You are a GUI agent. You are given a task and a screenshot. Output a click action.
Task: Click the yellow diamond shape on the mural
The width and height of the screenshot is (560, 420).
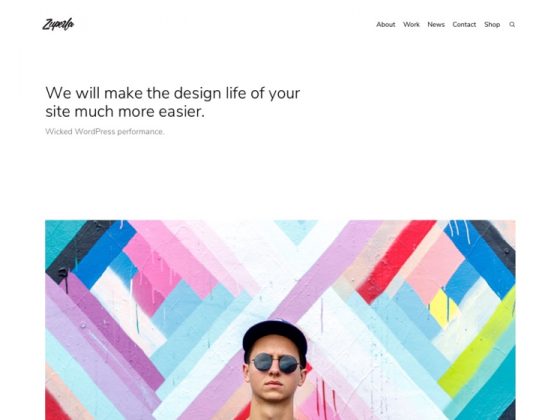click(x=443, y=309)
